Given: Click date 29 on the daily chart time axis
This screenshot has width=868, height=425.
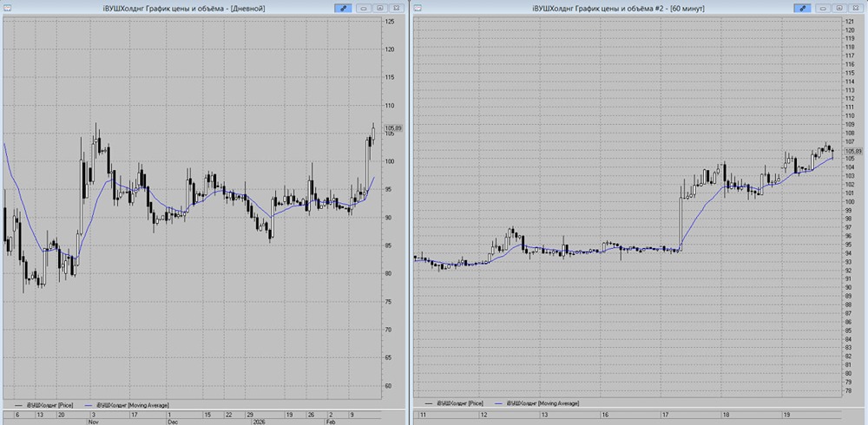Looking at the screenshot, I should click(x=250, y=415).
